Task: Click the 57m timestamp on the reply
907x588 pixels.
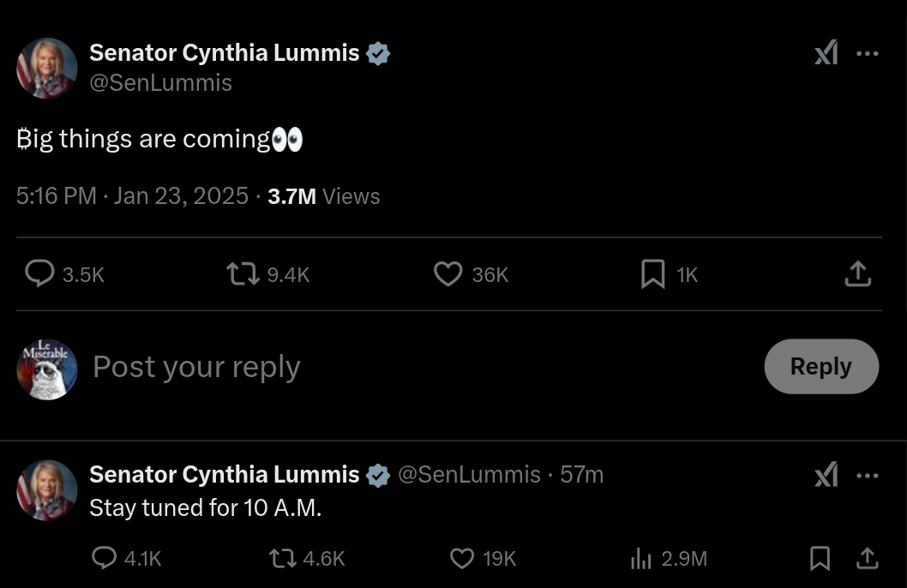Action: (582, 475)
